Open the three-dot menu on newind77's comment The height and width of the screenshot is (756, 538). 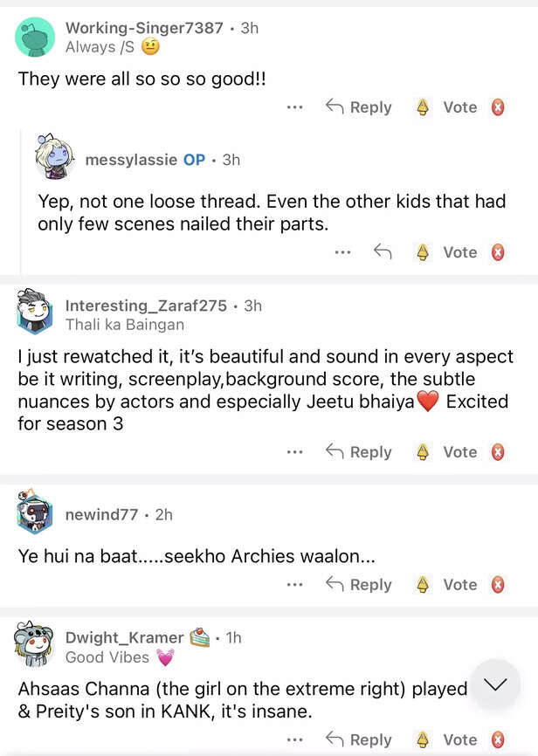click(x=295, y=585)
